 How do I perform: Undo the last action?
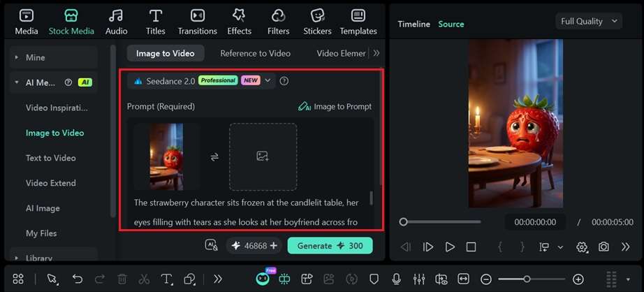[x=78, y=279]
